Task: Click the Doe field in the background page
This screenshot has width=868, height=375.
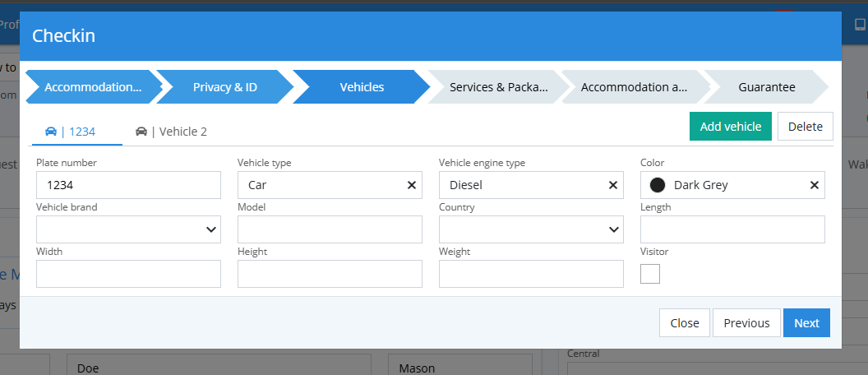Action: [219, 364]
